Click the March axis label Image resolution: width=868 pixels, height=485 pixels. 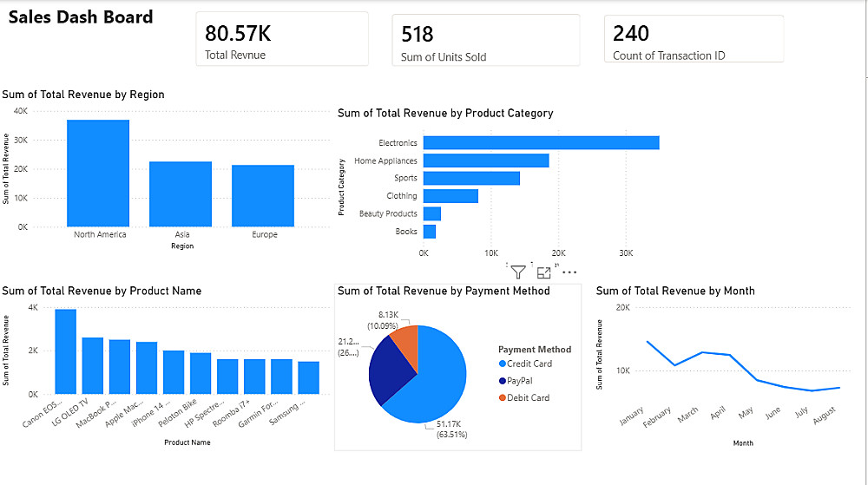click(688, 415)
